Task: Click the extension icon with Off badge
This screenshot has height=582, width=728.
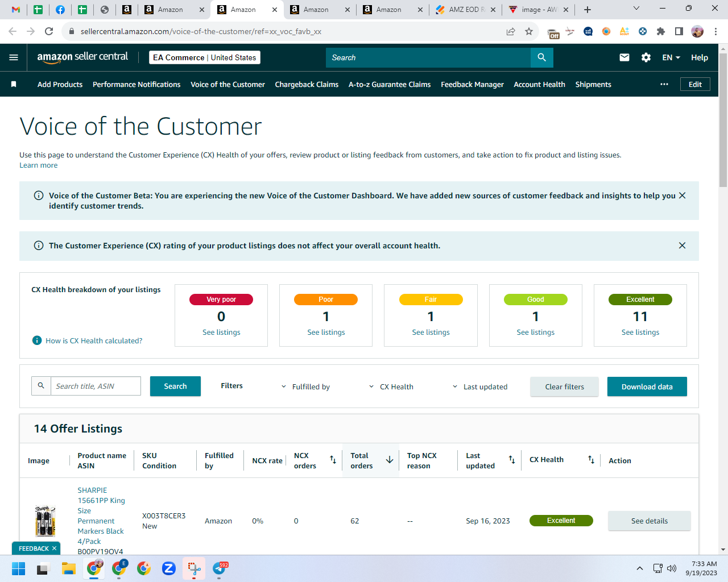Action: (553, 32)
